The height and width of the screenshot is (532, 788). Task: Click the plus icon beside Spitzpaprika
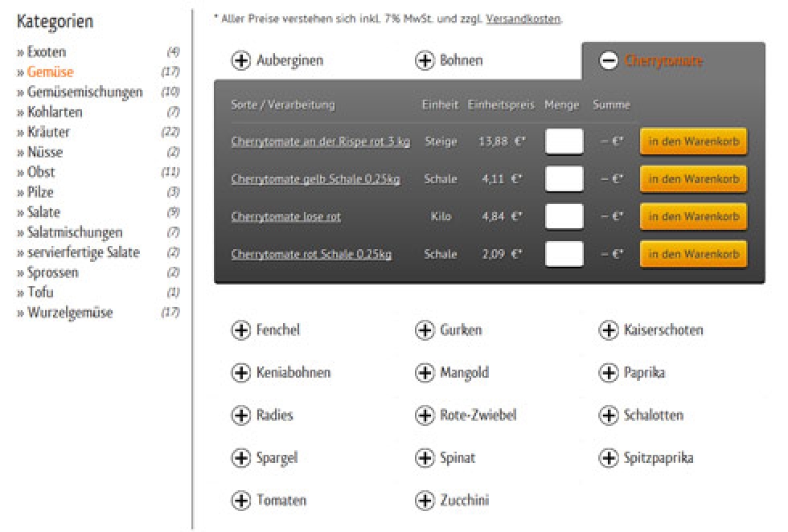609,458
